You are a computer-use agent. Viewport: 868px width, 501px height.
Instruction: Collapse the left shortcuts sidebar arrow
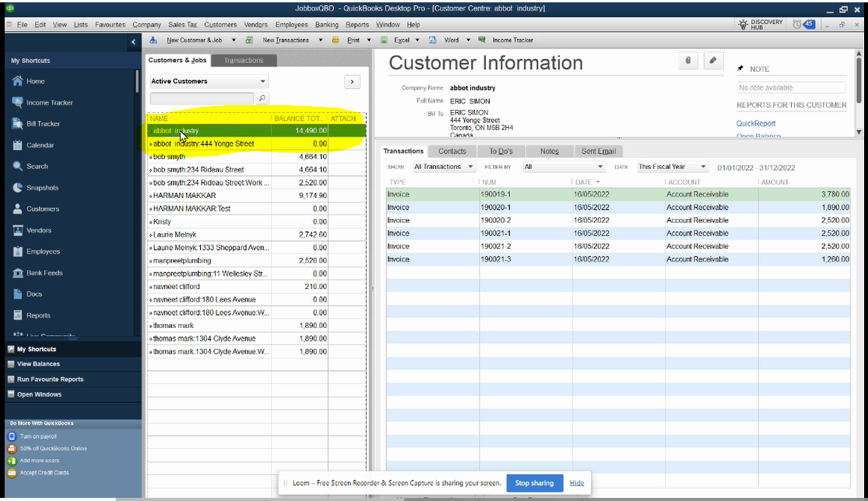(133, 41)
